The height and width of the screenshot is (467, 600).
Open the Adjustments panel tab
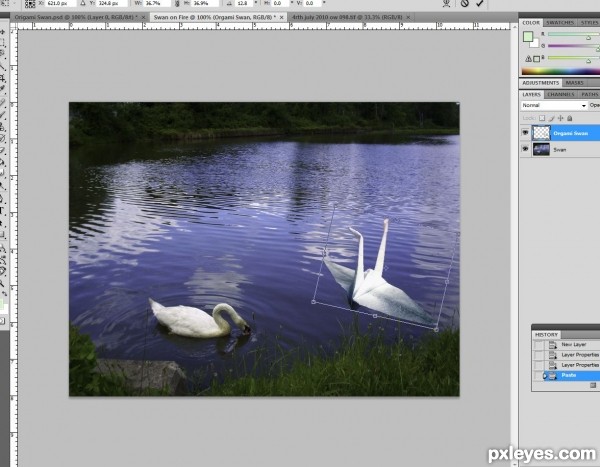[540, 83]
